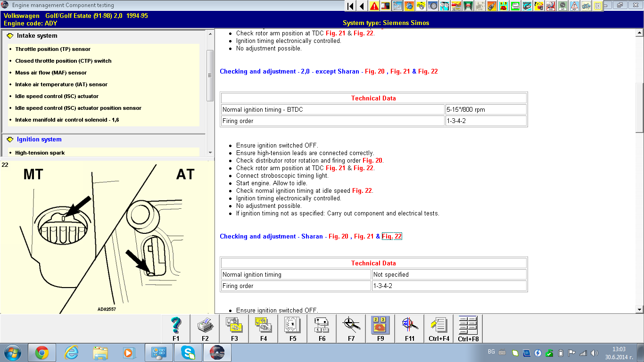
Task: Jump to first page arrow in top toolbar
Action: 350,6
